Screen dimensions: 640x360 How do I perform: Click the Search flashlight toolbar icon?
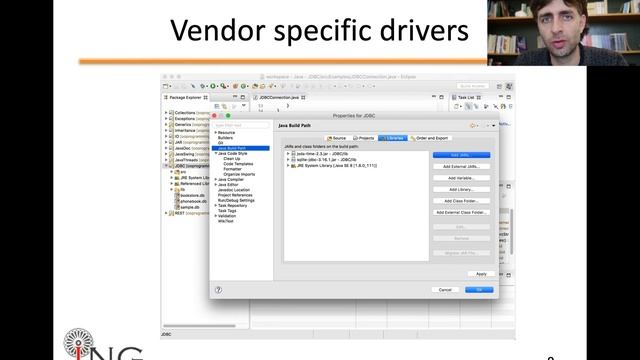coord(271,86)
